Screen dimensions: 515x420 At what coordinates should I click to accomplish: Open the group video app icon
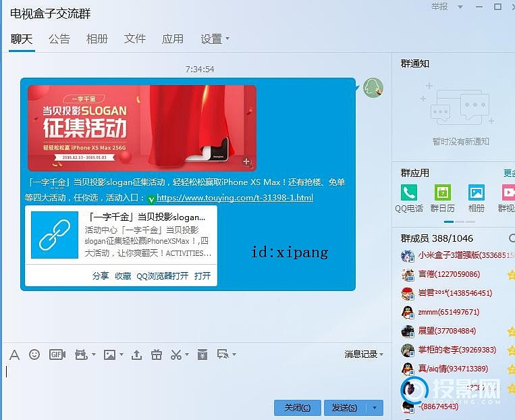[x=508, y=192]
